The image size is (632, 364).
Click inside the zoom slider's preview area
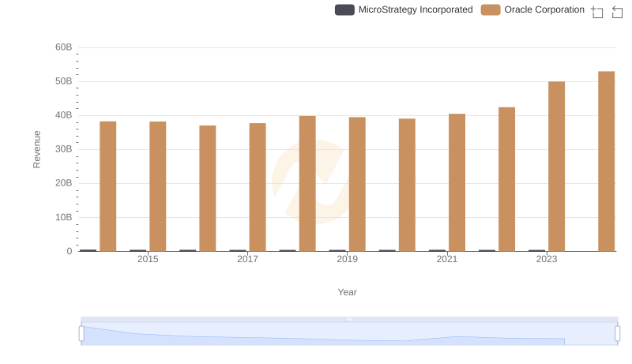(349, 335)
